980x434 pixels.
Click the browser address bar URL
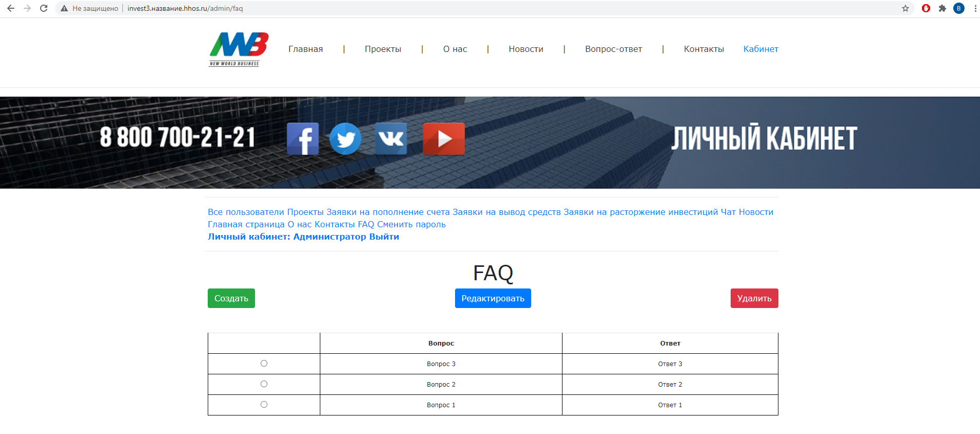click(x=185, y=8)
